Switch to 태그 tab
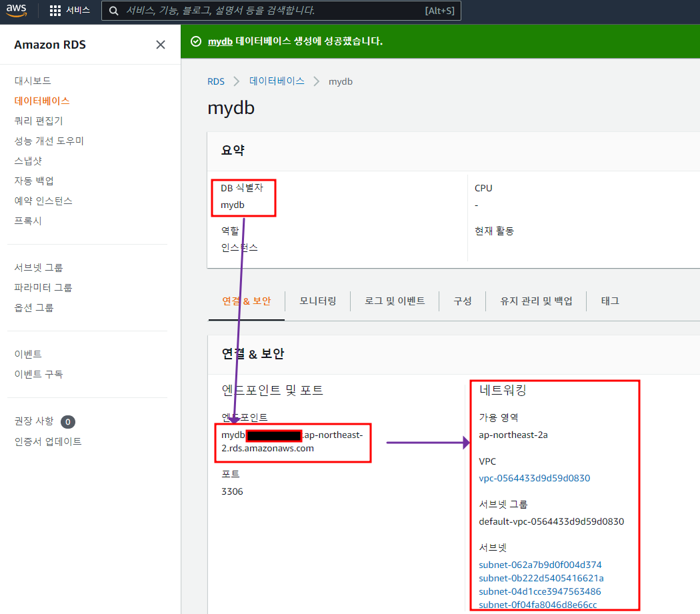The height and width of the screenshot is (614, 700). [610, 301]
